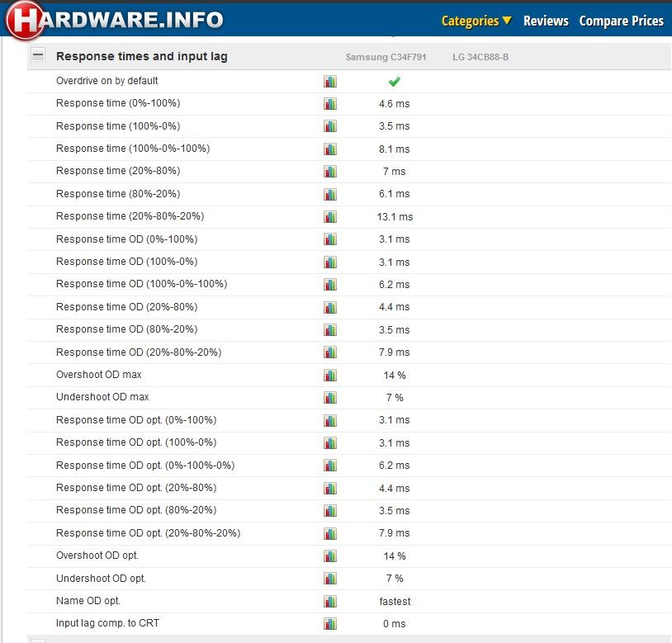Click the 'Undershoot OD opt.' label

tap(101, 579)
